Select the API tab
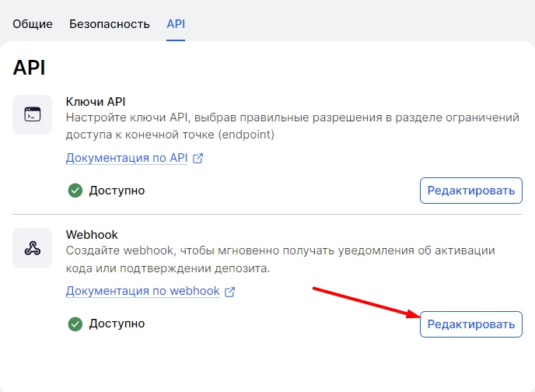The height and width of the screenshot is (392, 535). coord(176,24)
